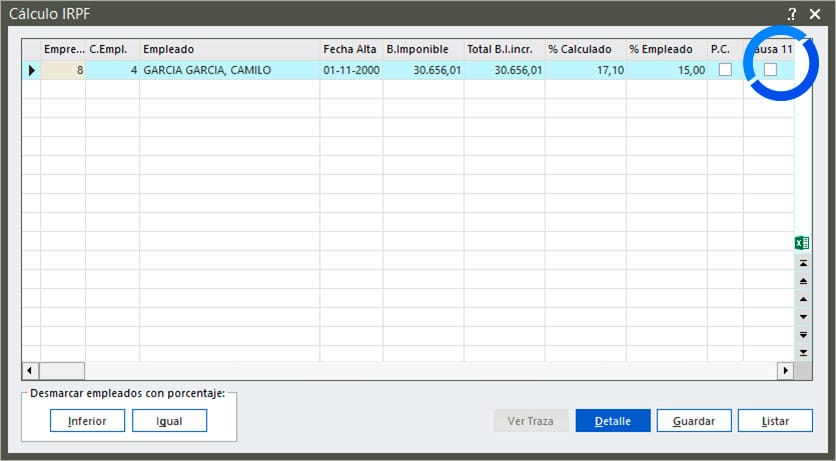Click the Igual button
This screenshot has width=836, height=461.
coord(170,421)
